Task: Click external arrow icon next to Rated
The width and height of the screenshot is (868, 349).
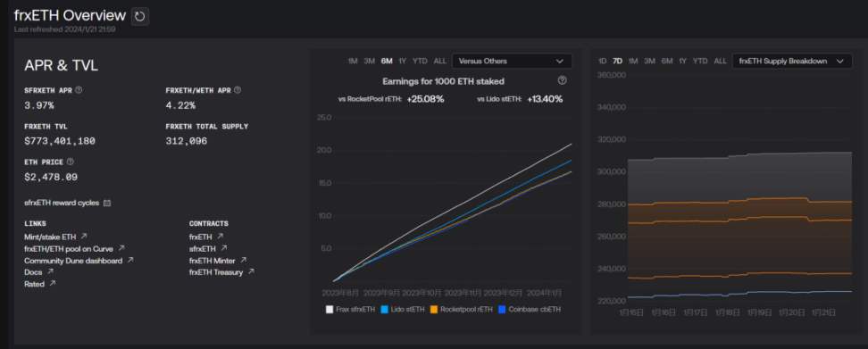Action: [53, 284]
